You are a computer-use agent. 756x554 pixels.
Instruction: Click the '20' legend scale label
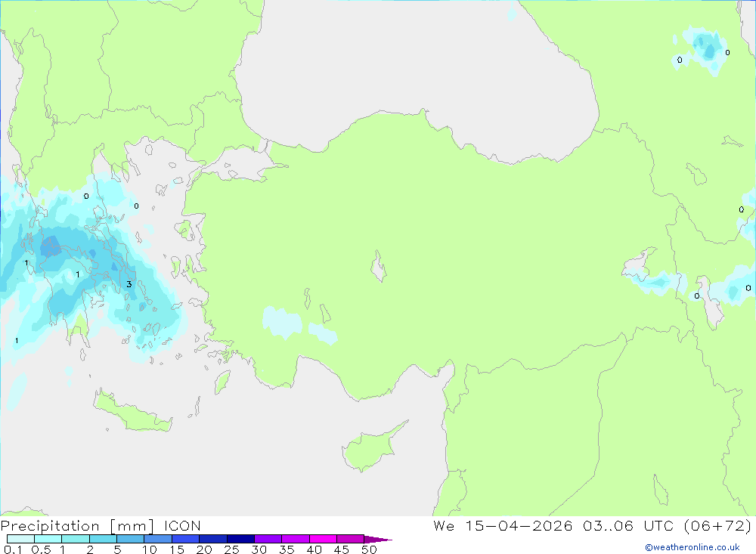click(204, 549)
